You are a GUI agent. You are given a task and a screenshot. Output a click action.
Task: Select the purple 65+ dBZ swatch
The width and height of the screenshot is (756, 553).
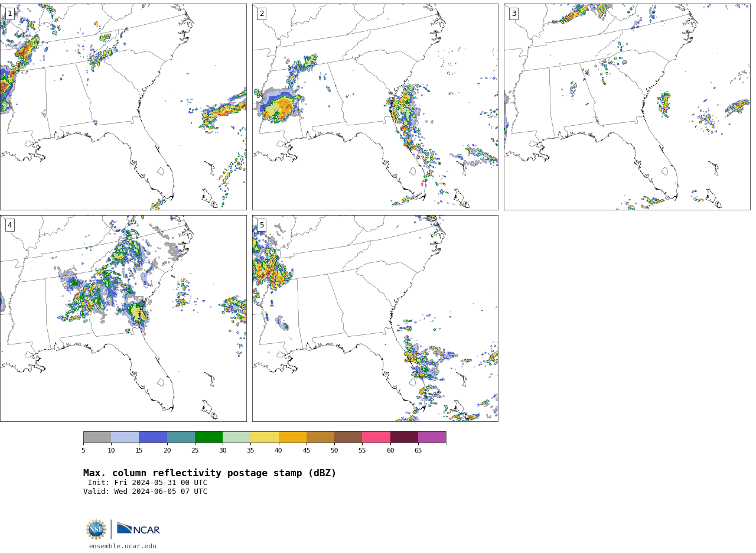(432, 437)
